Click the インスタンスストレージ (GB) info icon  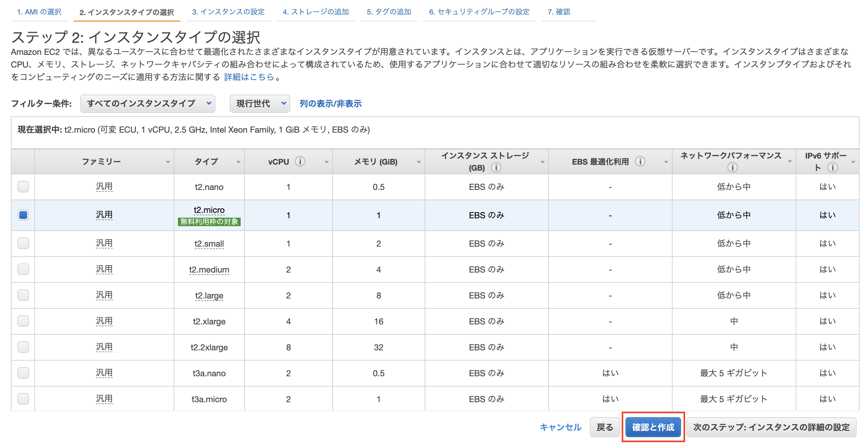(x=496, y=167)
